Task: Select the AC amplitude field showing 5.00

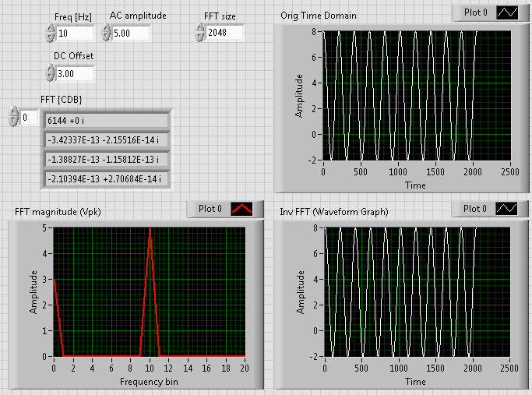Action: 131,34
